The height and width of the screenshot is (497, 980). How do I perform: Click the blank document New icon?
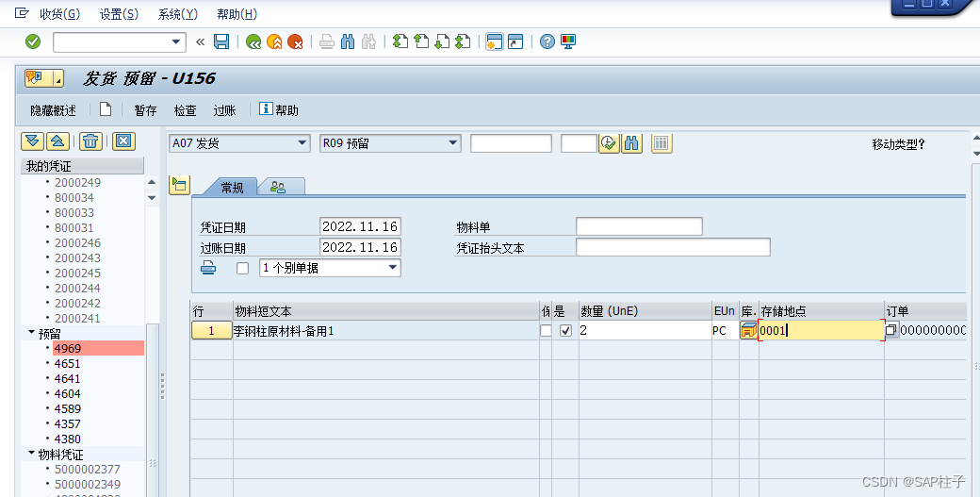point(106,109)
